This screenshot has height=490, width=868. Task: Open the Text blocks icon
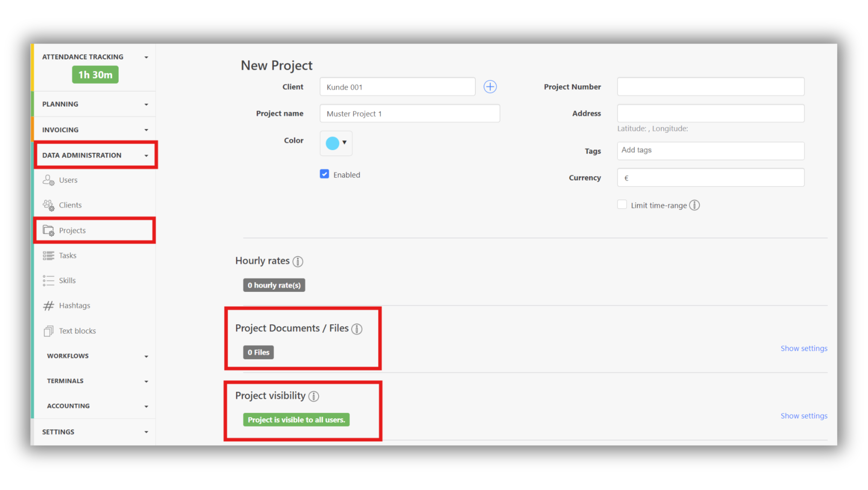[x=49, y=330]
